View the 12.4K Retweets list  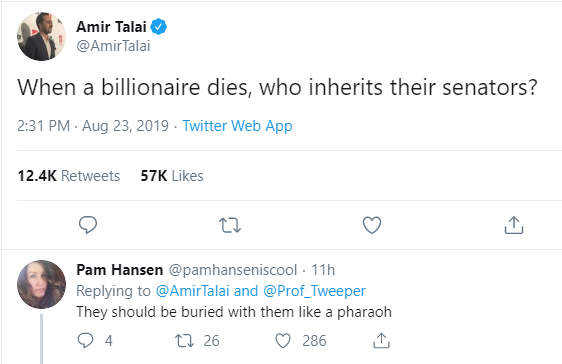click(68, 176)
